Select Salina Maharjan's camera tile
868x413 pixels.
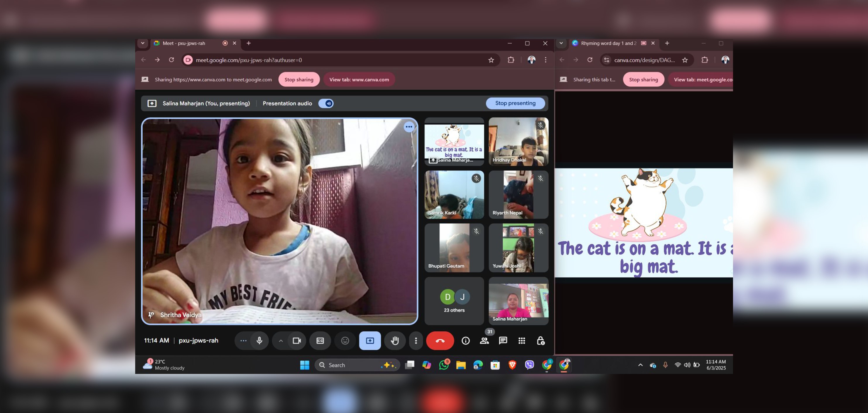518,301
